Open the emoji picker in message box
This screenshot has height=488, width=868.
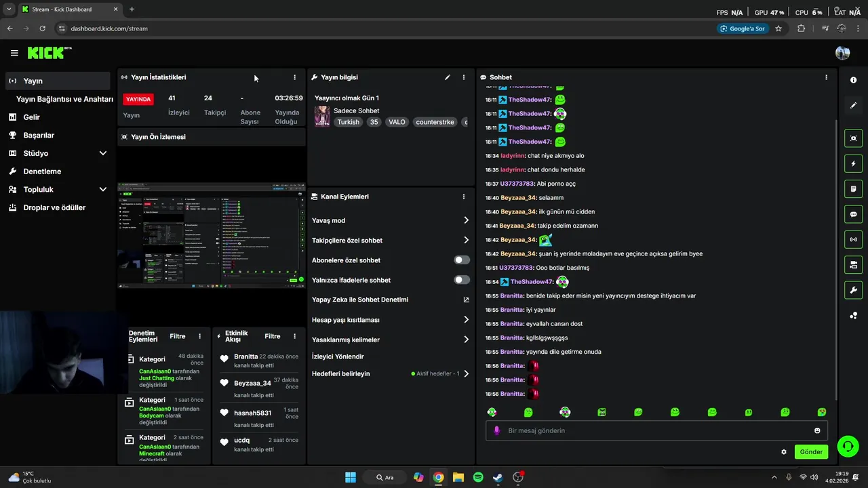pyautogui.click(x=817, y=430)
